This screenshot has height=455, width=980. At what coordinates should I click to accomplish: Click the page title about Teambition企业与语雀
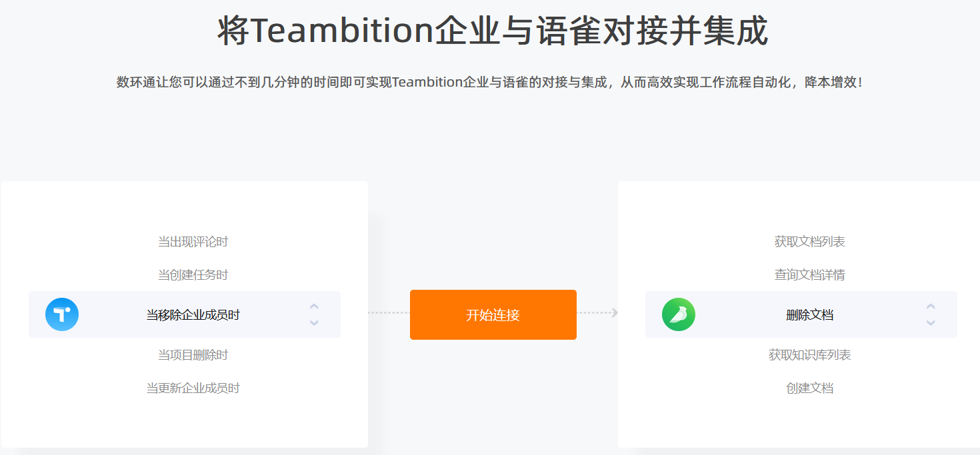tap(493, 31)
